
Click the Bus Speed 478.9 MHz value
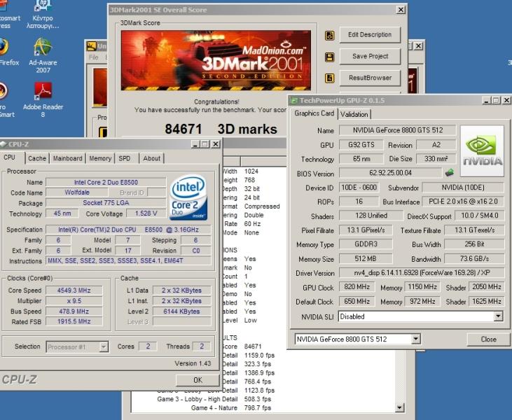74,311
